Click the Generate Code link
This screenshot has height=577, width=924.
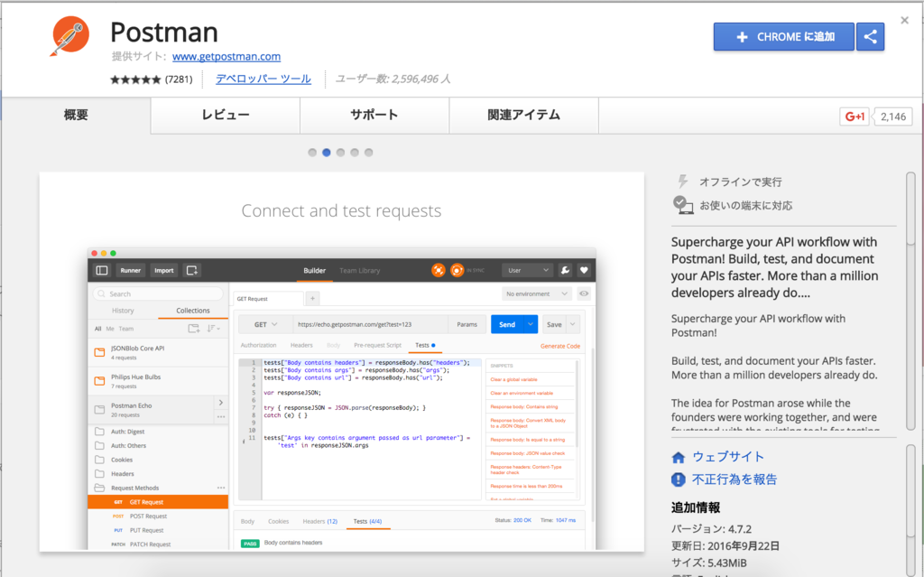[559, 347]
